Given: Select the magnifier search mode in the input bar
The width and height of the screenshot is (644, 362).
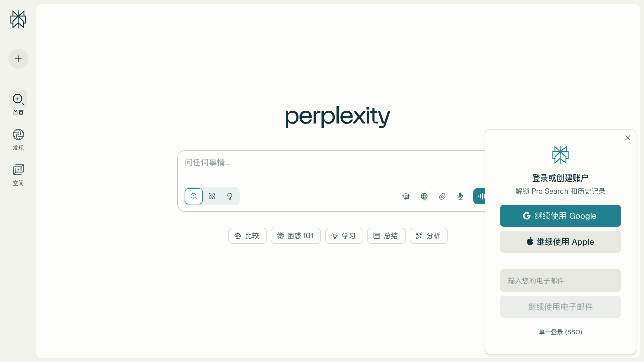Looking at the screenshot, I should [x=194, y=196].
